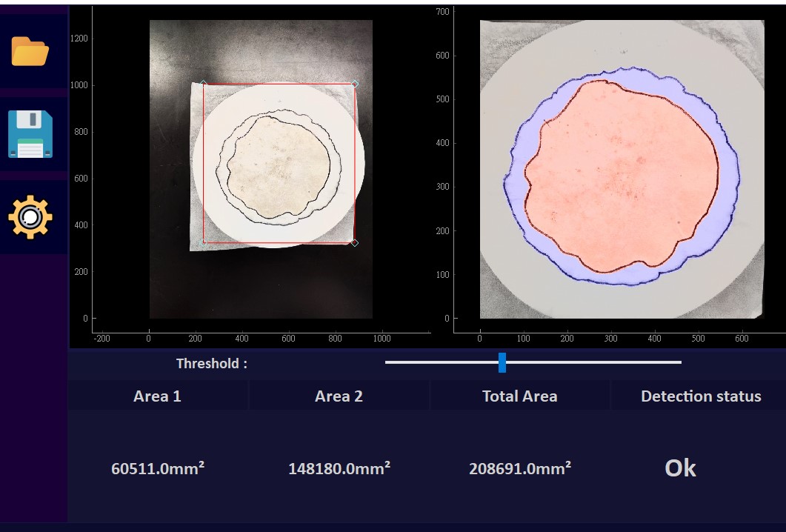
Task: Select the top-right ROI corner handle
Action: tap(355, 84)
